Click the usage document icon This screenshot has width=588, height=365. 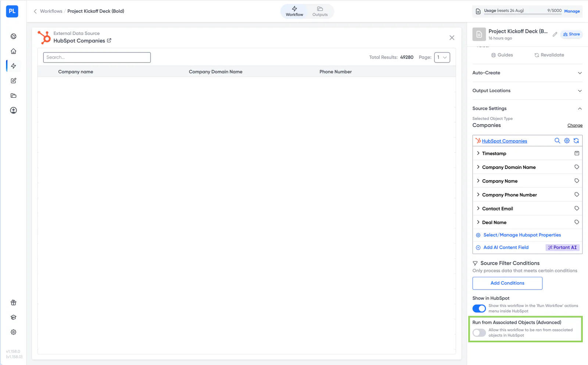(x=478, y=11)
